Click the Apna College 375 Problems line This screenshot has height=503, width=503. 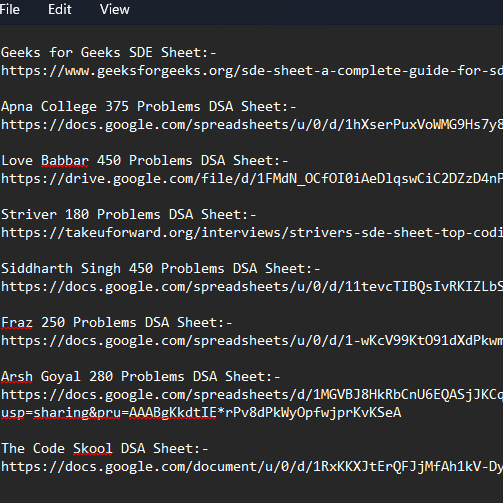[149, 107]
